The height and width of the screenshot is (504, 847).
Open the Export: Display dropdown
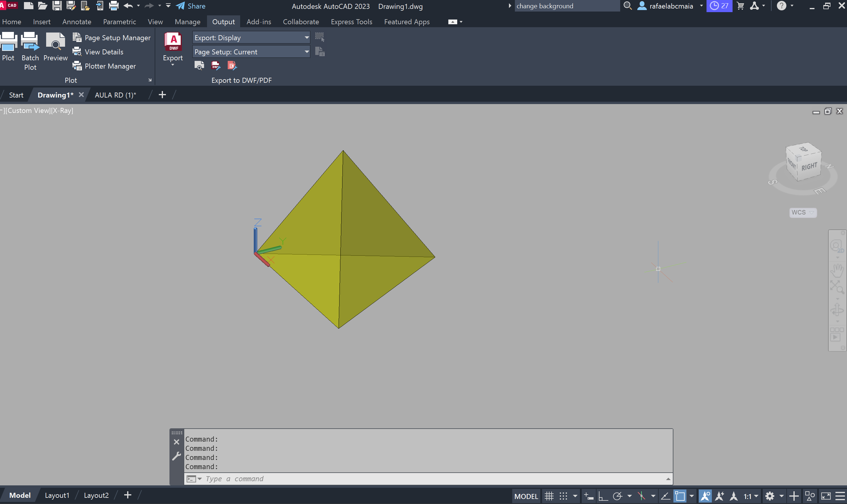(251, 38)
